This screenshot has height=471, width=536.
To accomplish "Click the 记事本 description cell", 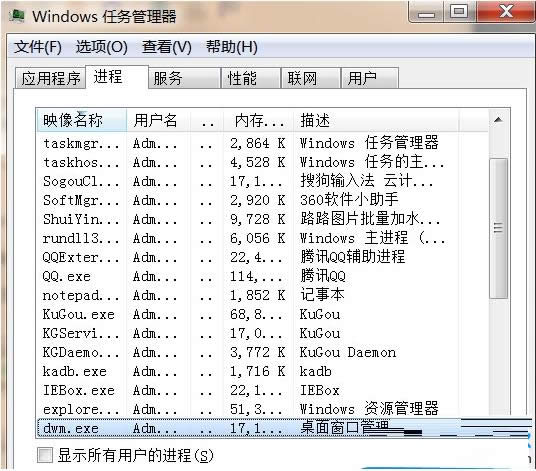I will 322,295.
